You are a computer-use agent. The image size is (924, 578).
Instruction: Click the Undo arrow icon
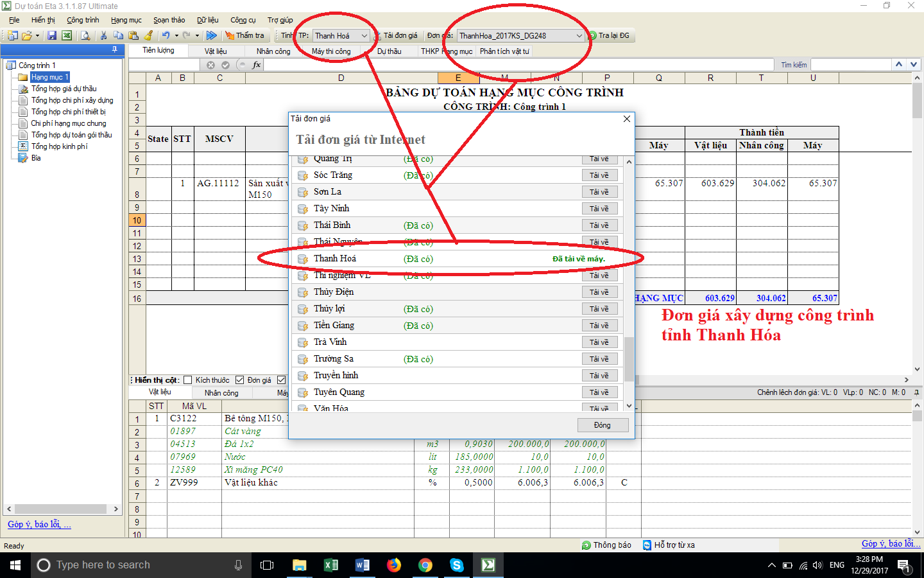point(166,36)
